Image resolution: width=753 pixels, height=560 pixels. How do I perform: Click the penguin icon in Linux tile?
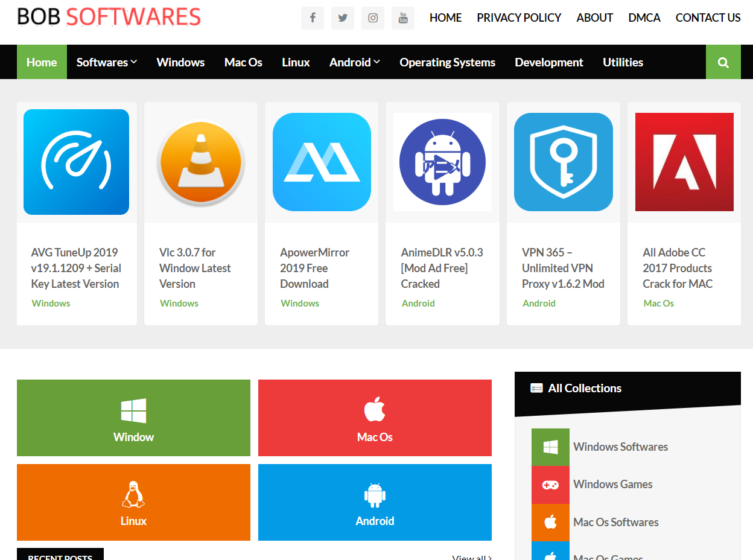pos(133,494)
